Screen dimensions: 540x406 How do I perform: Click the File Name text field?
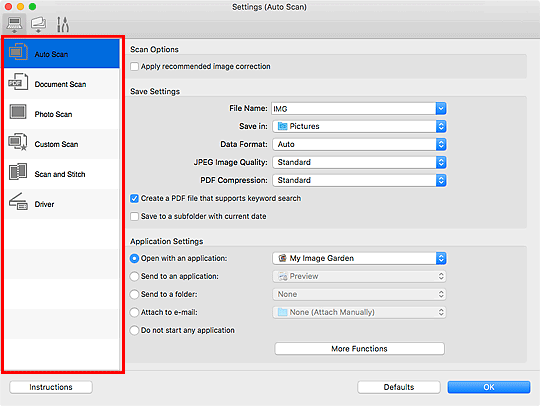(354, 109)
